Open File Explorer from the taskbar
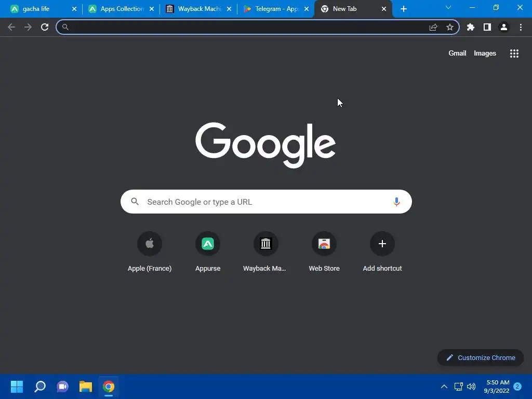Viewport: 532px width, 399px height. 86,387
